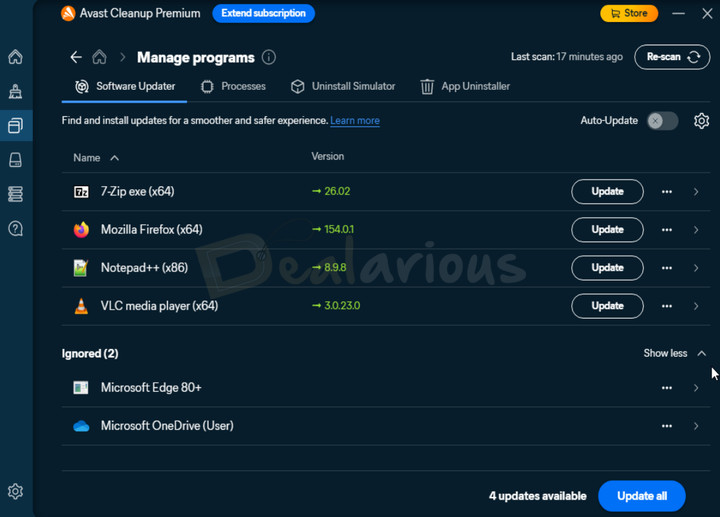Open the Home sidebar icon

[15, 57]
